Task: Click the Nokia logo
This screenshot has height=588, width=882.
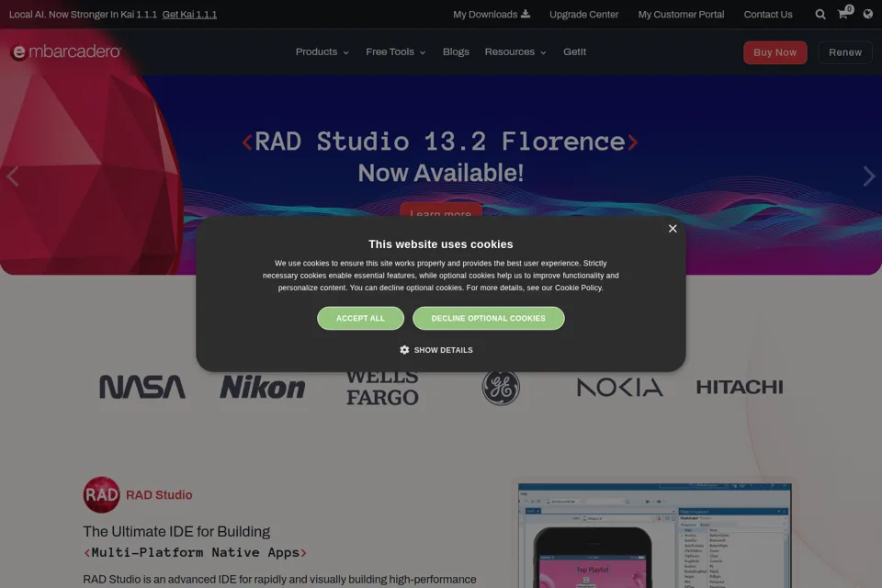Action: (620, 387)
